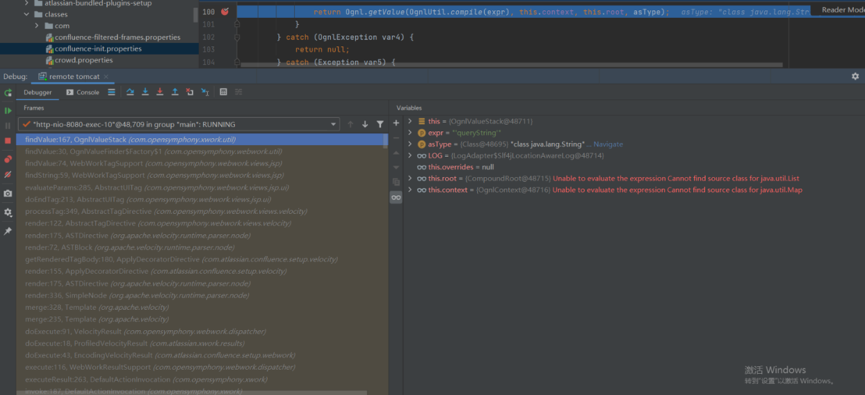Image resolution: width=865 pixels, height=395 pixels.
Task: Expand the expr variable node
Action: click(x=410, y=132)
